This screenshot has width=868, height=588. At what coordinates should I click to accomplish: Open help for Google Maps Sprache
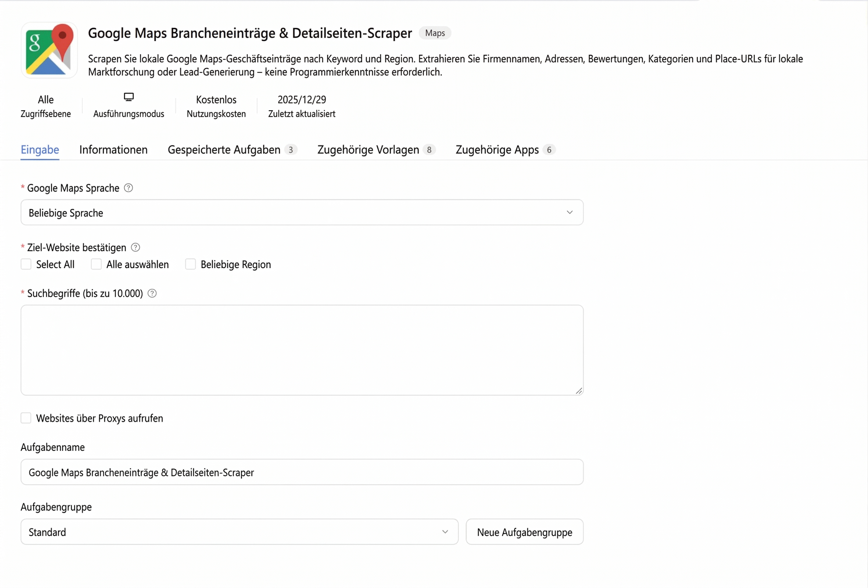(x=128, y=188)
